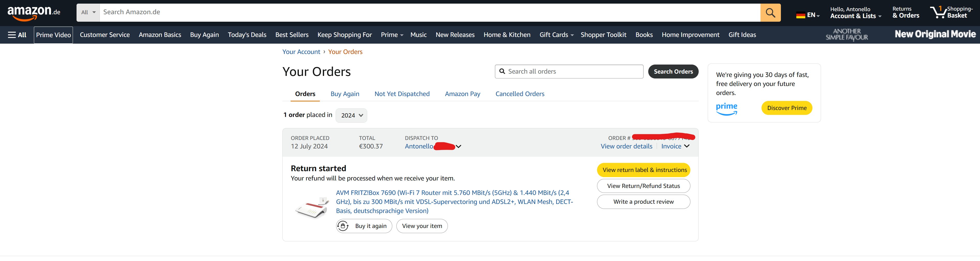Click the Search all orders field
This screenshot has height=261, width=980.
click(572, 72)
